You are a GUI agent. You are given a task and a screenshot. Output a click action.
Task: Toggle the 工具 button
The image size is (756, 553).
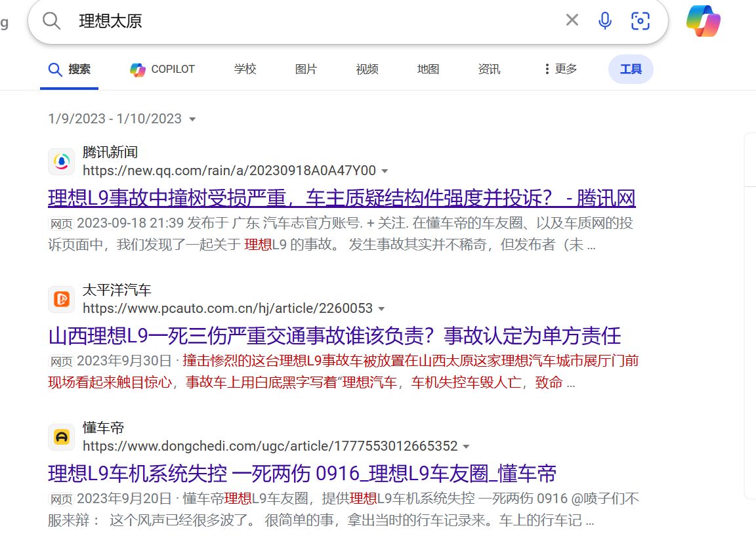pyautogui.click(x=631, y=69)
